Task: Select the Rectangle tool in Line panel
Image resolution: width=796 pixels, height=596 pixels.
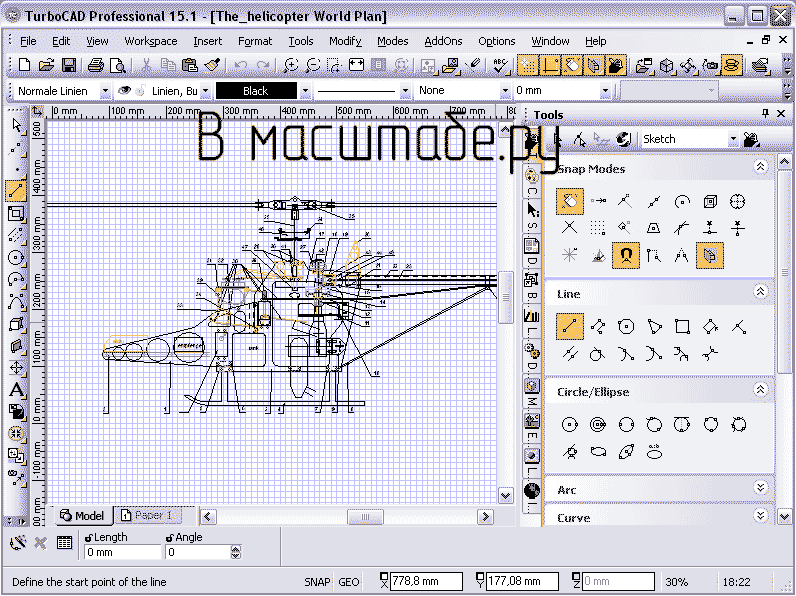Action: coord(682,326)
